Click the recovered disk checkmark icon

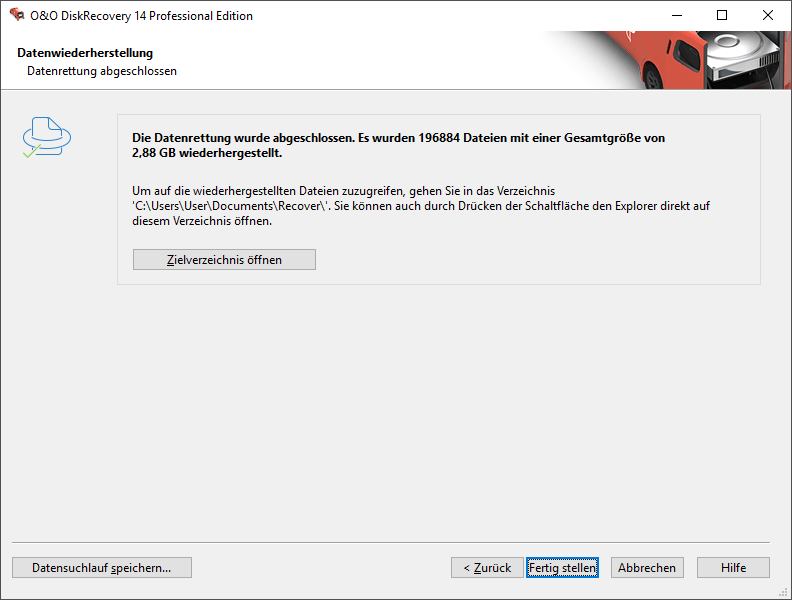point(46,137)
